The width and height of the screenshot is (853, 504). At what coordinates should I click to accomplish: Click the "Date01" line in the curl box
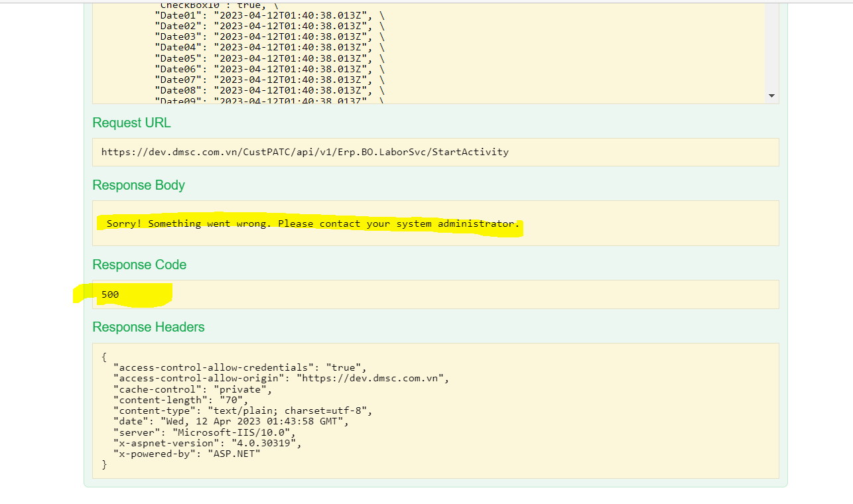(x=269, y=15)
